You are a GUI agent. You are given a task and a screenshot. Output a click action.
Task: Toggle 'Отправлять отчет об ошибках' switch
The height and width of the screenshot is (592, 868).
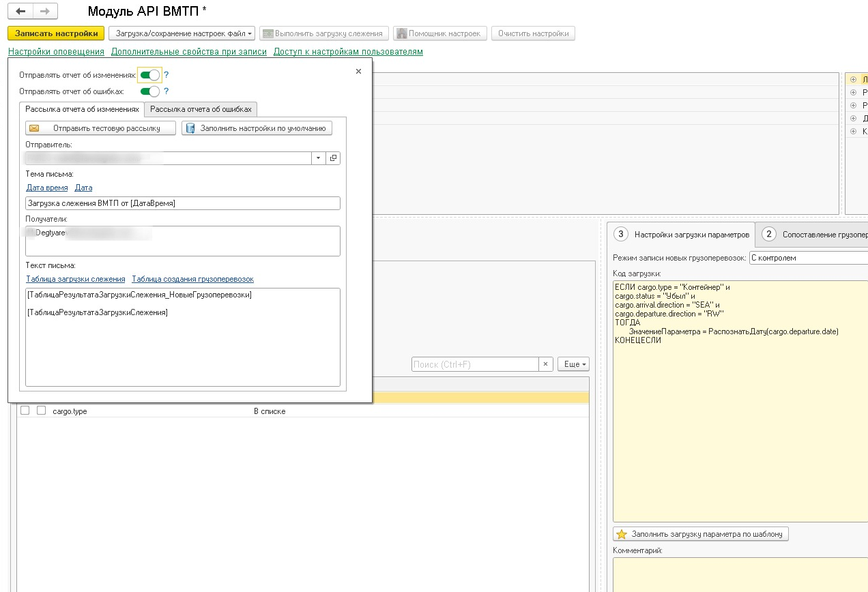tap(149, 91)
